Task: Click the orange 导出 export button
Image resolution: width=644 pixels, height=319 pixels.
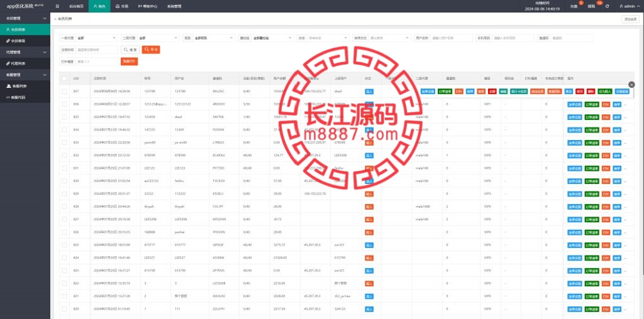Action: point(151,50)
